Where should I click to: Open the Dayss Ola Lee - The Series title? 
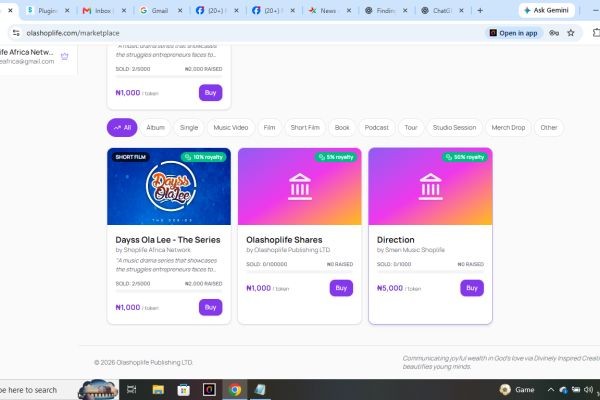click(168, 240)
